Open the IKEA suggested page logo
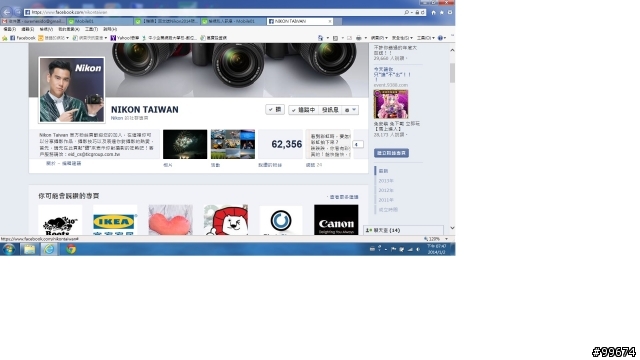 click(115, 220)
